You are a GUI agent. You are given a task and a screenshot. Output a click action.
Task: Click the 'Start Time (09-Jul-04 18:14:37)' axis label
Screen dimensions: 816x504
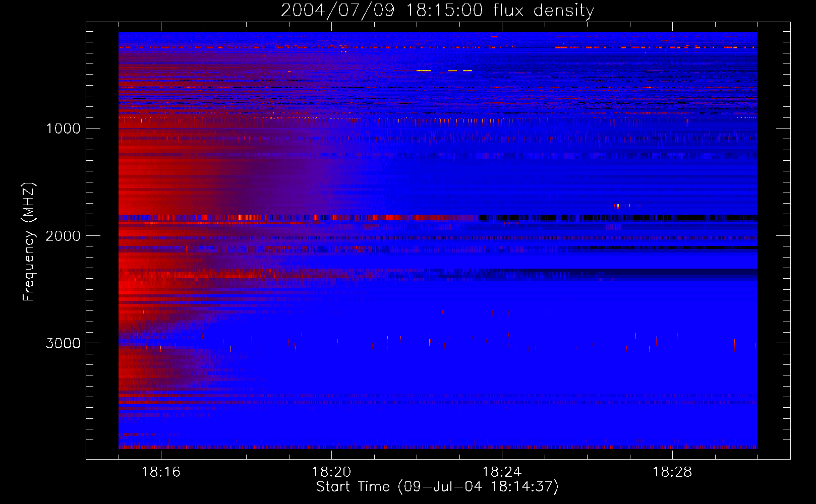(x=437, y=487)
